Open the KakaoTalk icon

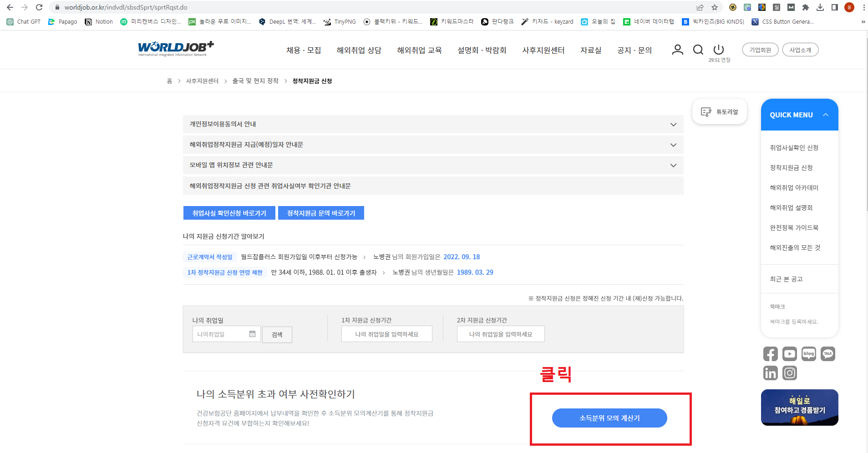[x=828, y=353]
